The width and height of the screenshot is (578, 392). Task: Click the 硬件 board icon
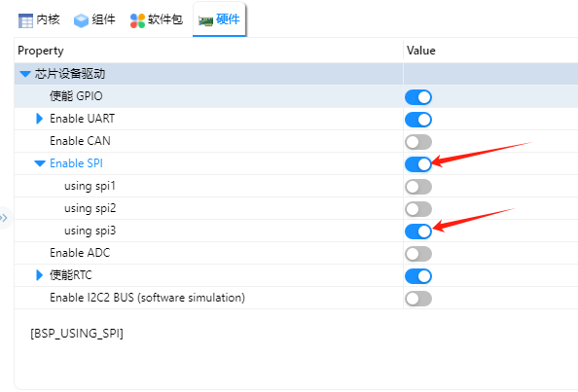tap(205, 21)
